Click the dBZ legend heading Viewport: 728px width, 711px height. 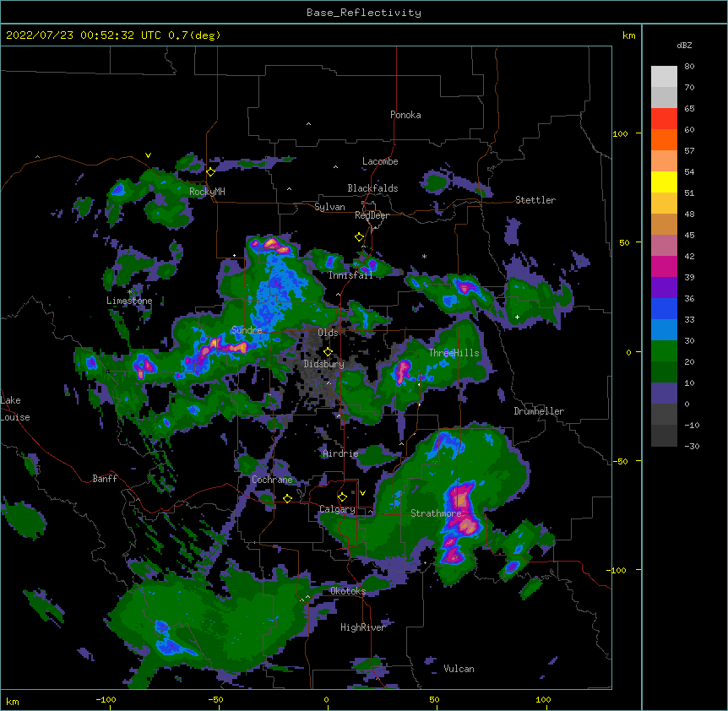684,45
